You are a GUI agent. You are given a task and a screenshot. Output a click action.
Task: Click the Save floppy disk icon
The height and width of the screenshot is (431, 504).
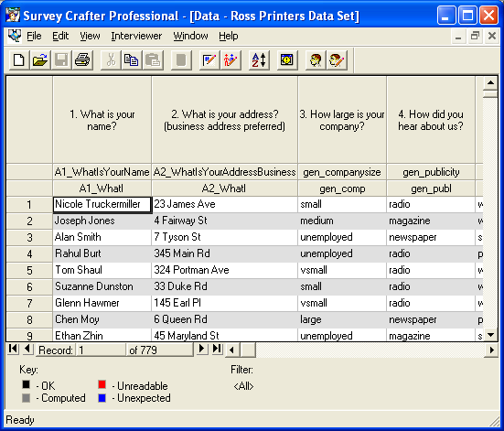[61, 59]
